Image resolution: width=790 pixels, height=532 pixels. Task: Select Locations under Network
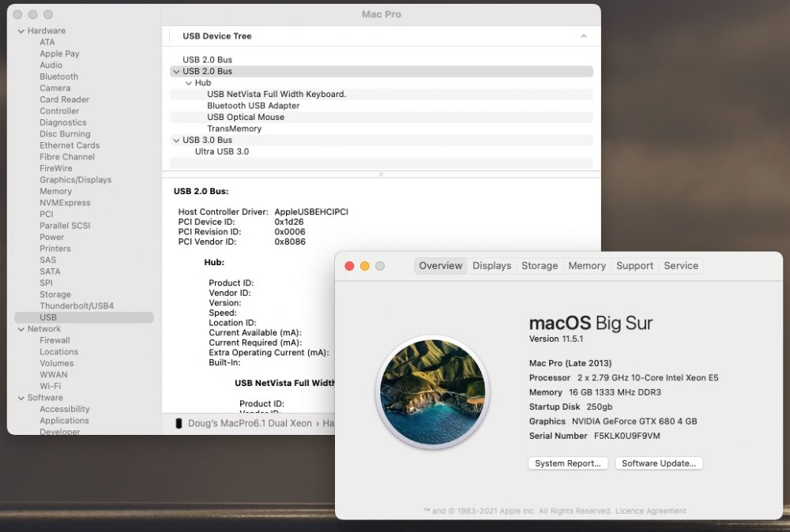tap(58, 352)
